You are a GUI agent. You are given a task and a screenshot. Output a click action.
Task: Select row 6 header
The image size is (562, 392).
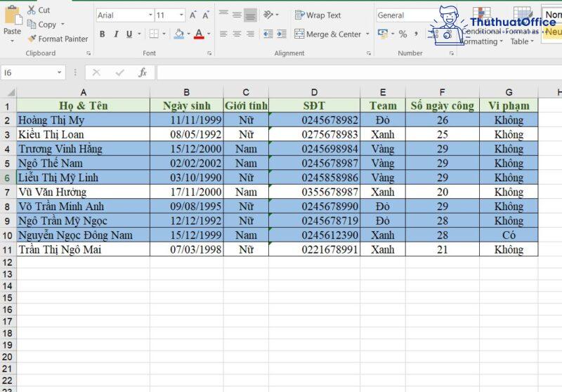pyautogui.click(x=8, y=177)
